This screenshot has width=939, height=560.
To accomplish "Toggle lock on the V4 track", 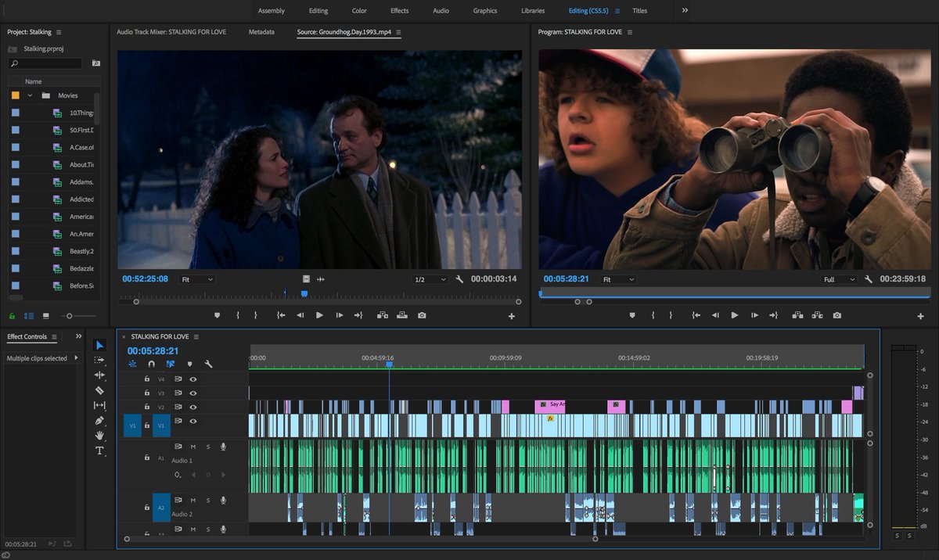I will click(146, 379).
